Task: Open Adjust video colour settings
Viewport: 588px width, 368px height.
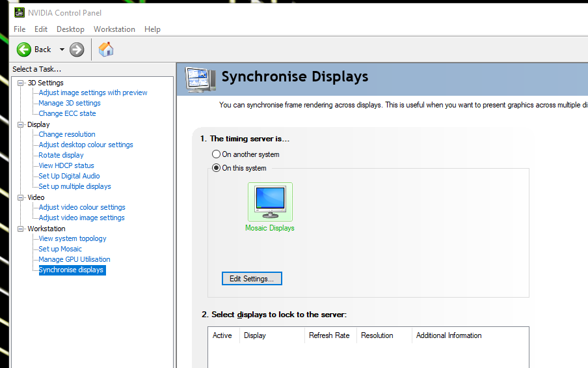Action: click(82, 207)
